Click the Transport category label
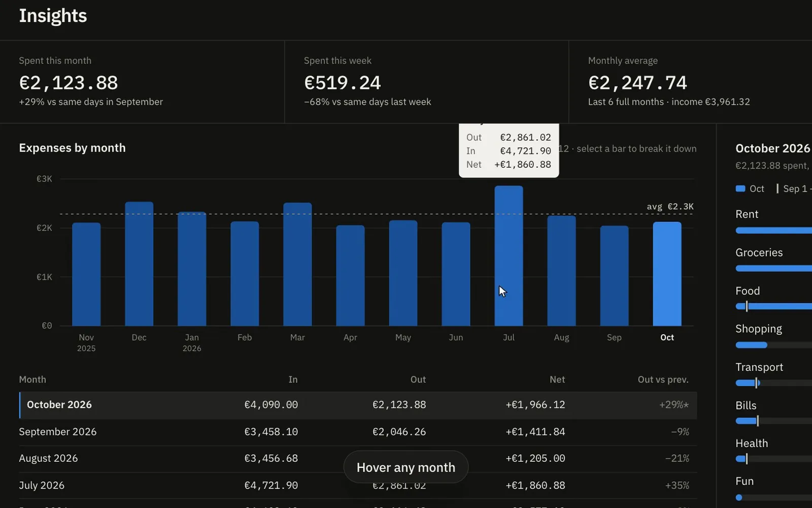The width and height of the screenshot is (812, 508). (x=759, y=367)
